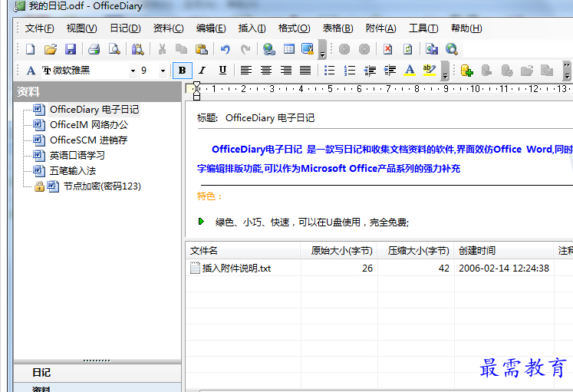
Task: Click the Paste clipboard icon
Action: (202, 49)
